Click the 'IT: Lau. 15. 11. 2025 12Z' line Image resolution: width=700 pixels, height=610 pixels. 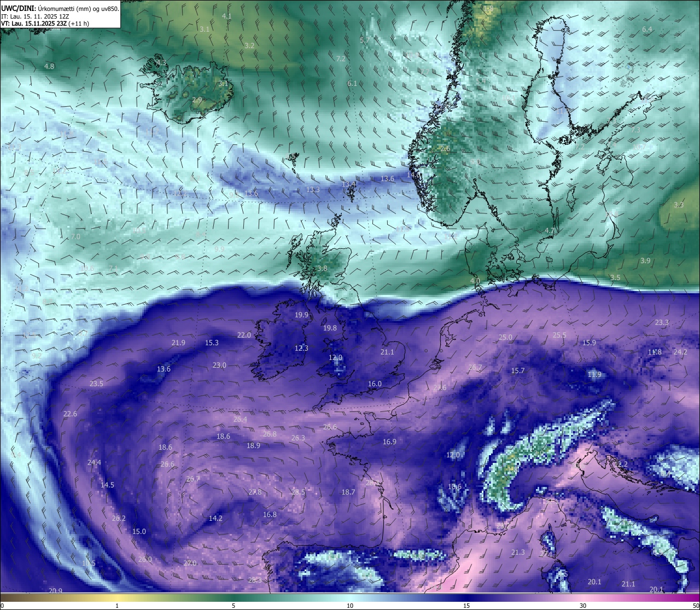(35, 16)
